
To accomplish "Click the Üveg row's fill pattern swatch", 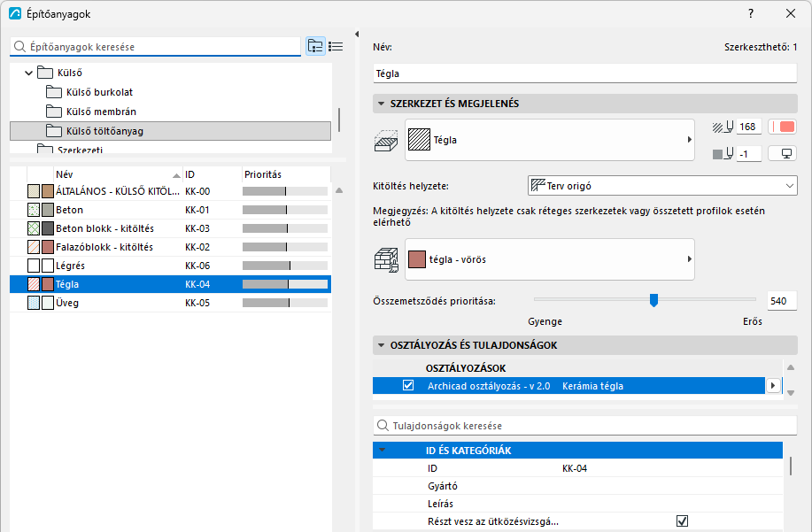I will (34, 303).
